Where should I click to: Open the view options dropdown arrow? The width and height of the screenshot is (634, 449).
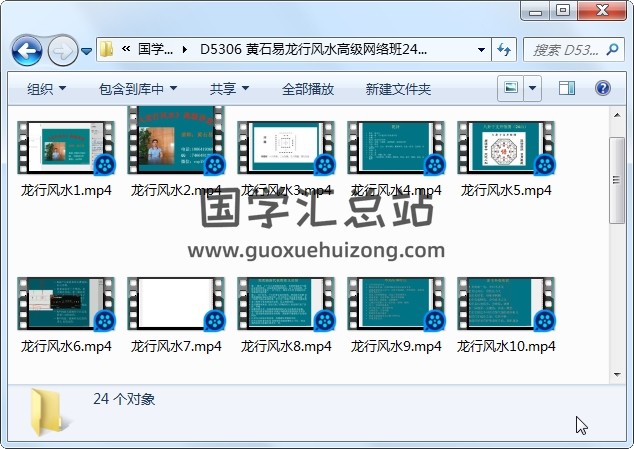[533, 88]
